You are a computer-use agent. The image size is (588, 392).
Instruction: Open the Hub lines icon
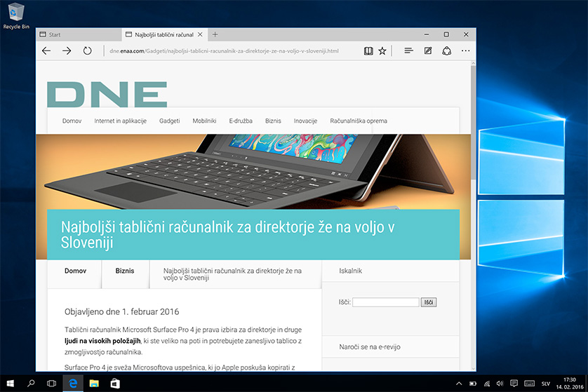coord(409,50)
